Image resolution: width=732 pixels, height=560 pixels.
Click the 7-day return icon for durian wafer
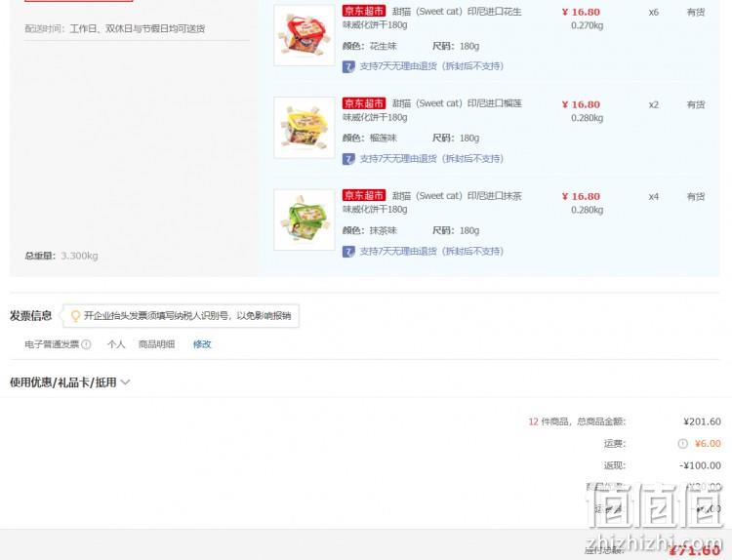348,159
